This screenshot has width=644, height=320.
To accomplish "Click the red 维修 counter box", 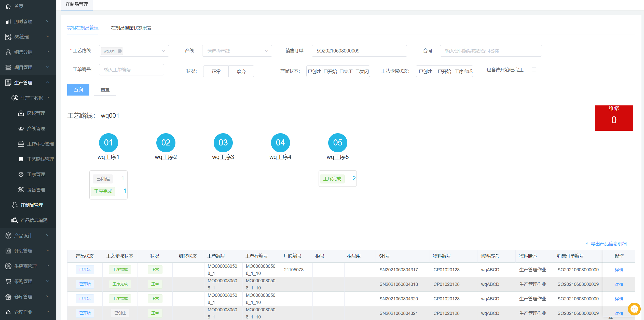I will 614,118.
